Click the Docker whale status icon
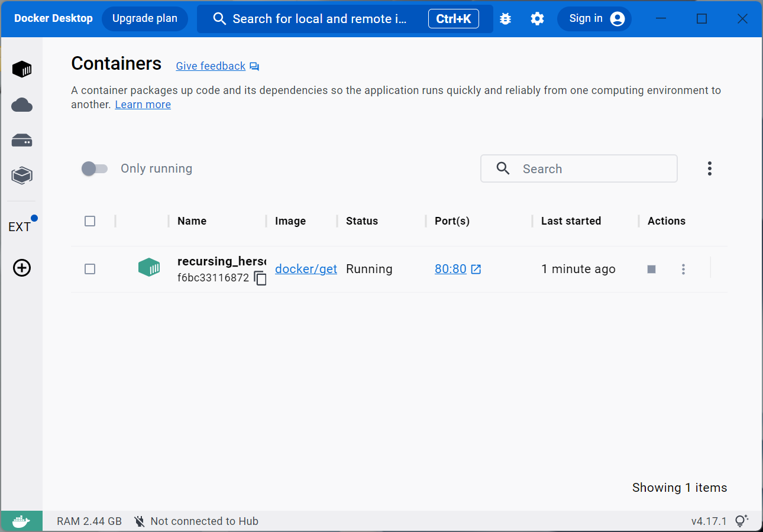This screenshot has width=763, height=532. 21,521
